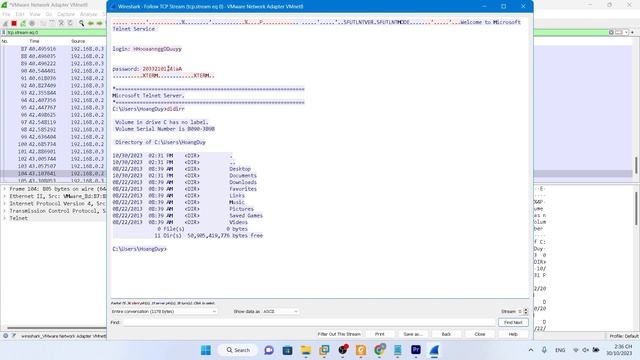
Task: Click the login line in the stream text
Action: [x=147, y=49]
